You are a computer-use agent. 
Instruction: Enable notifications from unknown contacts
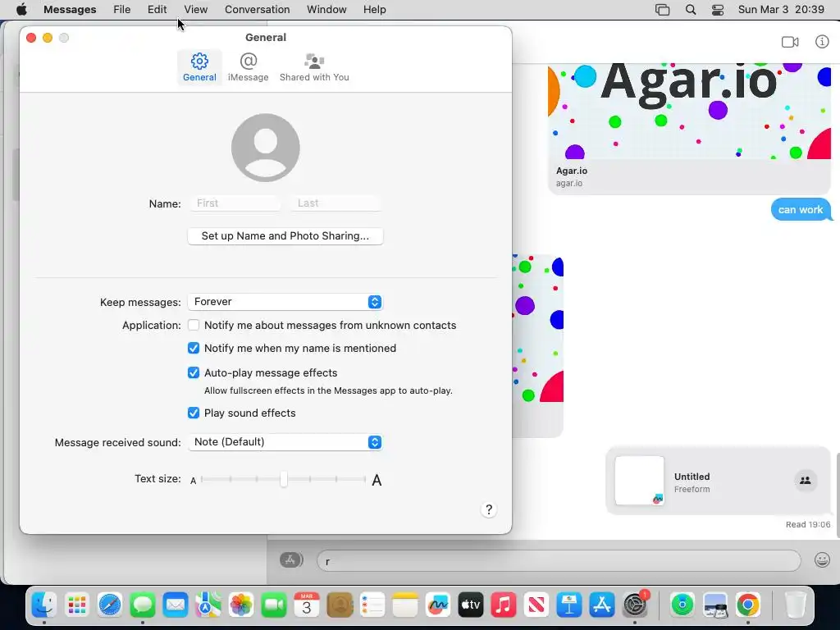pyautogui.click(x=194, y=325)
